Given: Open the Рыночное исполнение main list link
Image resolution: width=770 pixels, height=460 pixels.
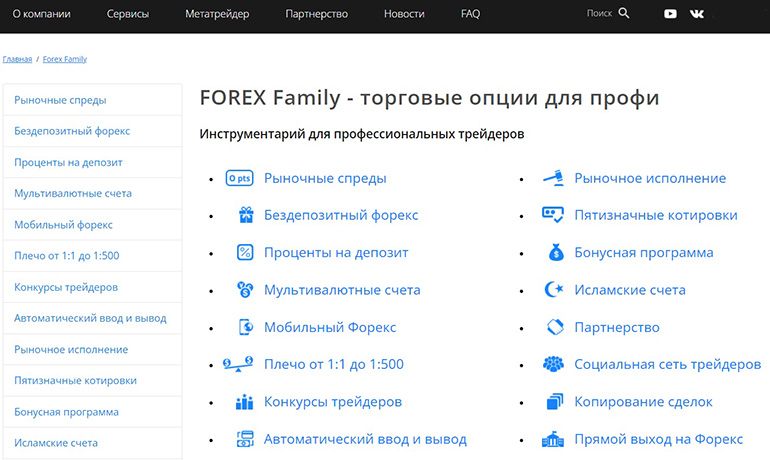Looking at the screenshot, I should [x=650, y=178].
